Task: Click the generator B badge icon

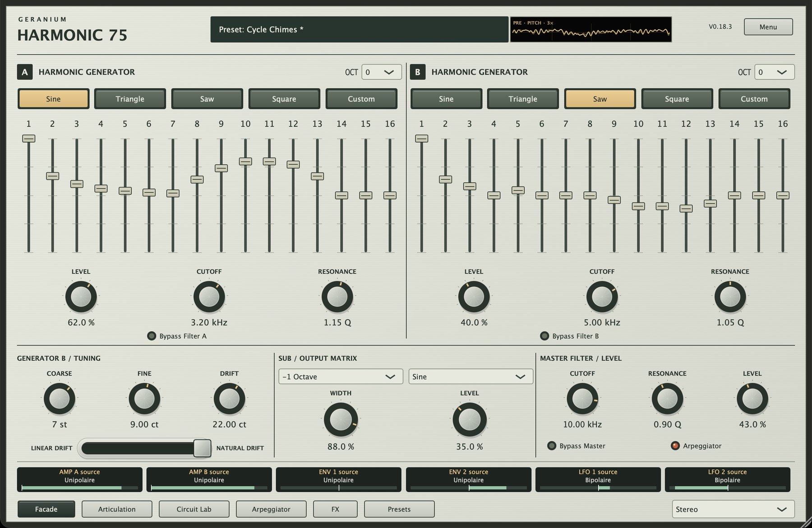Action: click(x=418, y=72)
